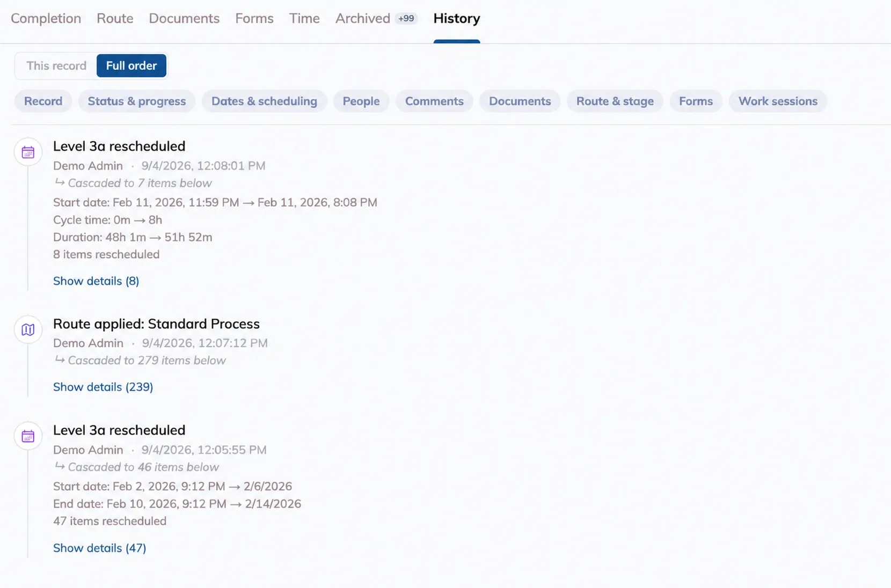Screen dimensions: 891x588
Task: Click calendar icon for 12:08:01 PM reschedule entry
Action: click(x=28, y=152)
